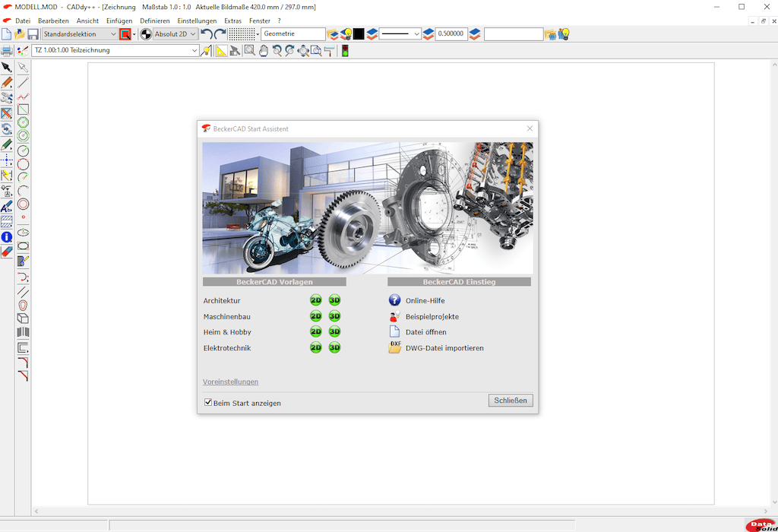This screenshot has height=532, width=778.
Task: Open Architektur 2D template
Action: coord(315,300)
